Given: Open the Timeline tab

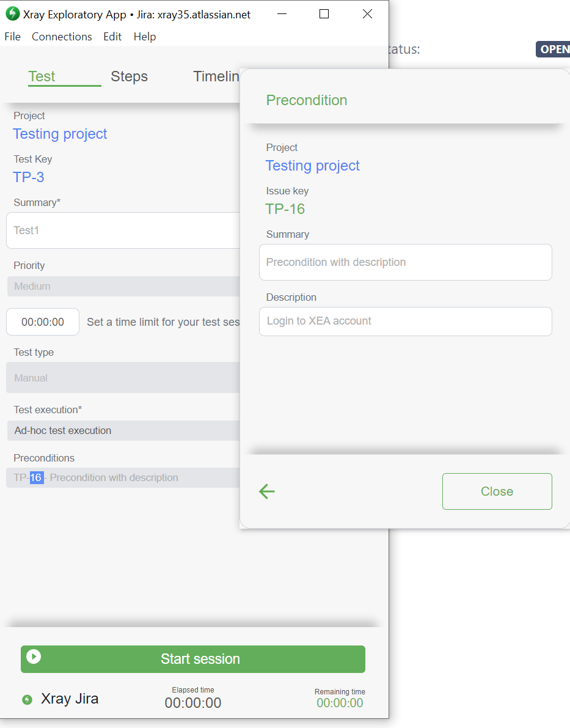Looking at the screenshot, I should (216, 76).
